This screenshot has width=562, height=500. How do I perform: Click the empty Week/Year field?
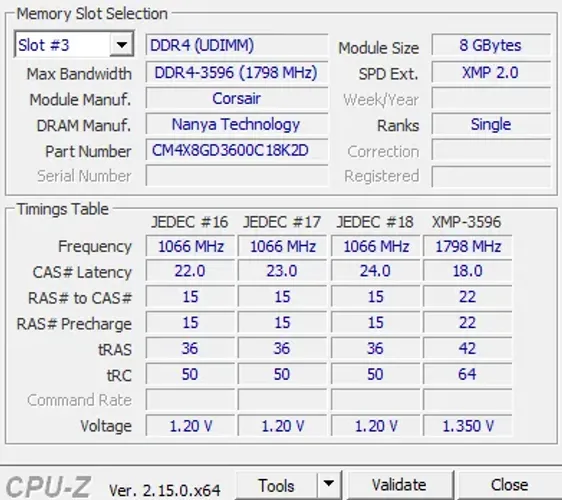[x=491, y=99]
